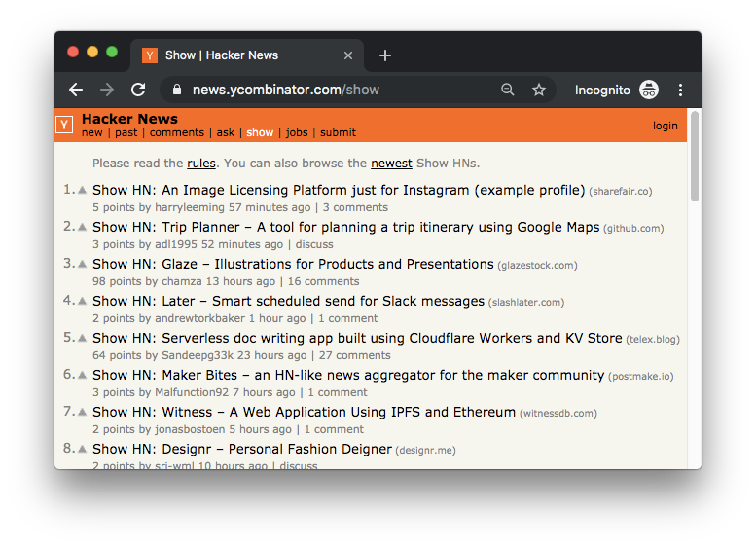
Task: Open the Show HN rules link
Action: coord(201,164)
